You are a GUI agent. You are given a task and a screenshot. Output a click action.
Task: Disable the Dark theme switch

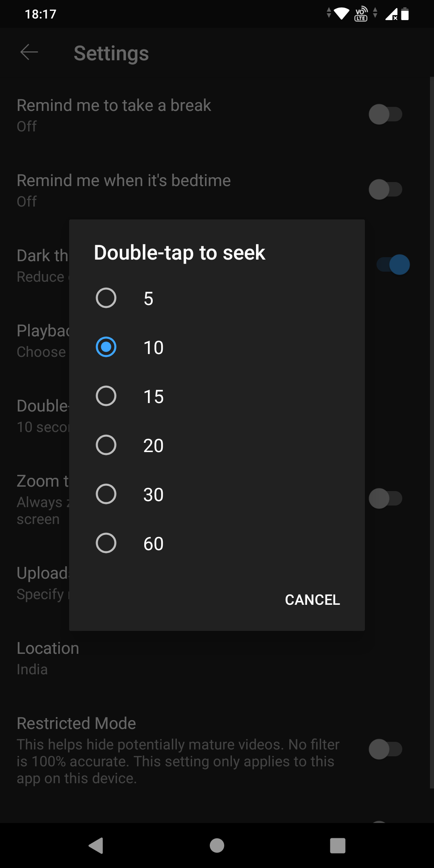[x=393, y=265]
